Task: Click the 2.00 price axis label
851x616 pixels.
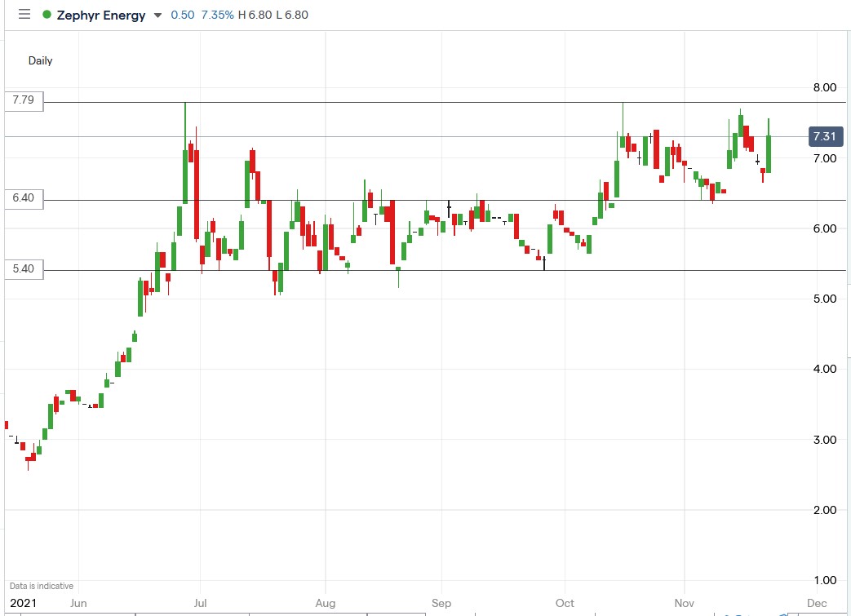Action: point(824,510)
